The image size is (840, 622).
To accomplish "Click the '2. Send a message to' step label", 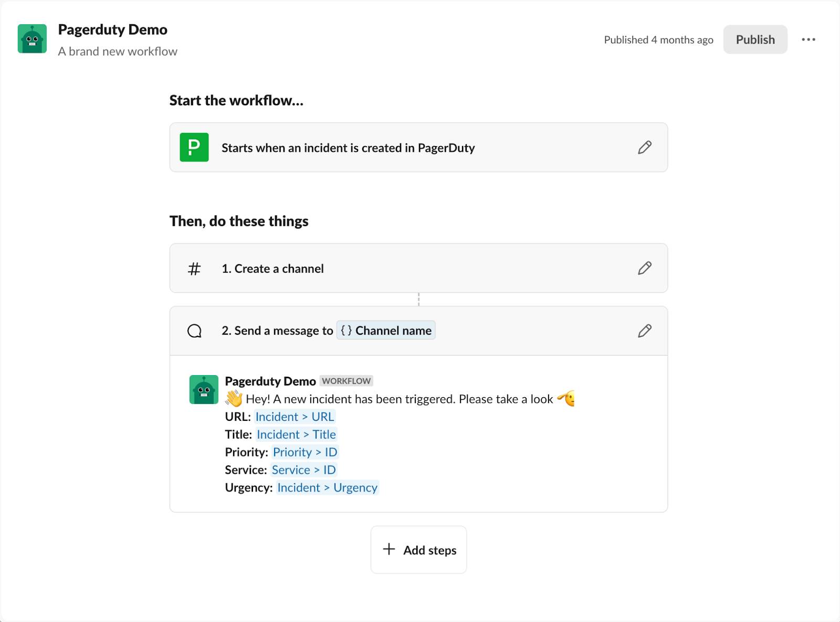I will [277, 330].
